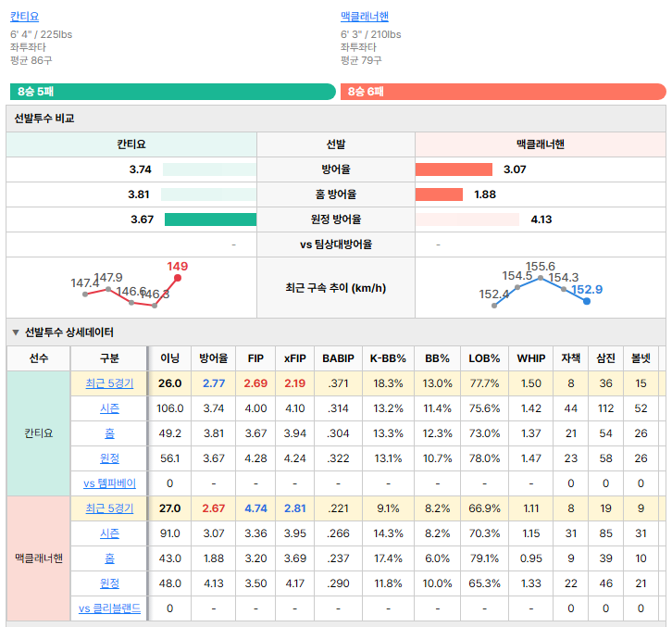Click 칸티요's recent xFIP value 2.19

pyautogui.click(x=295, y=383)
